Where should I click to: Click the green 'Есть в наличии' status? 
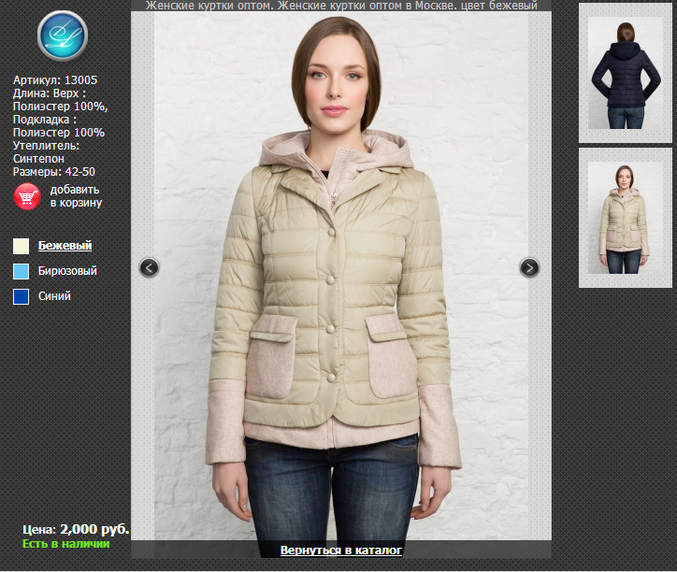point(66,544)
